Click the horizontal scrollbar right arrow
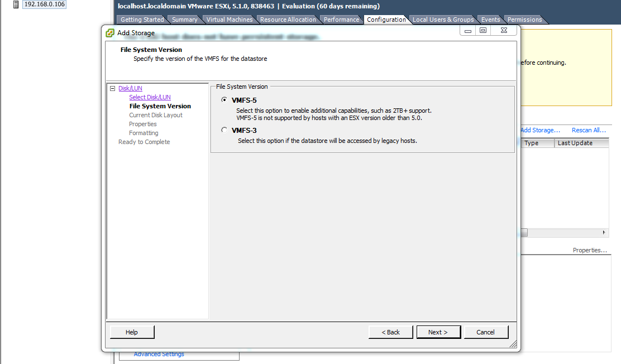This screenshot has height=364, width=621. 604,232
